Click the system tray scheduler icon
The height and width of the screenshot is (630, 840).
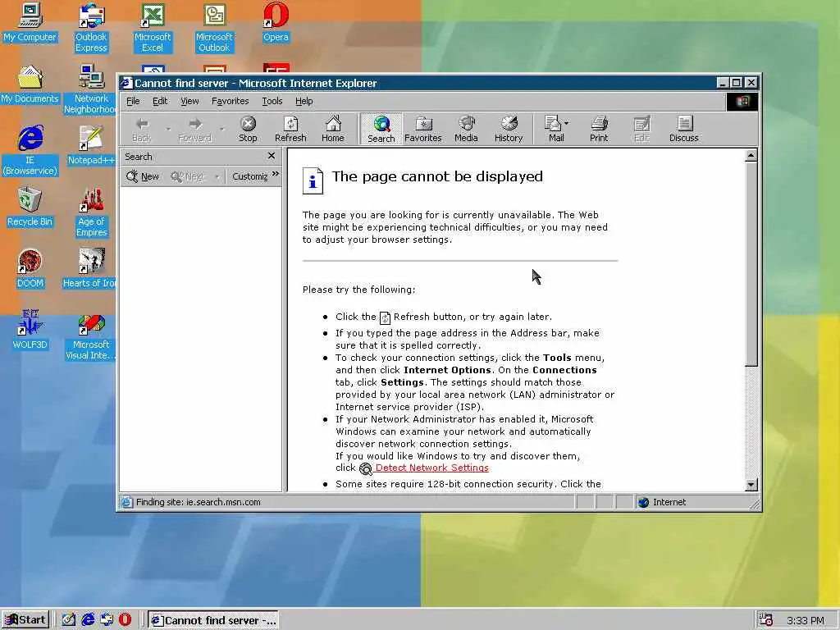coord(766,620)
